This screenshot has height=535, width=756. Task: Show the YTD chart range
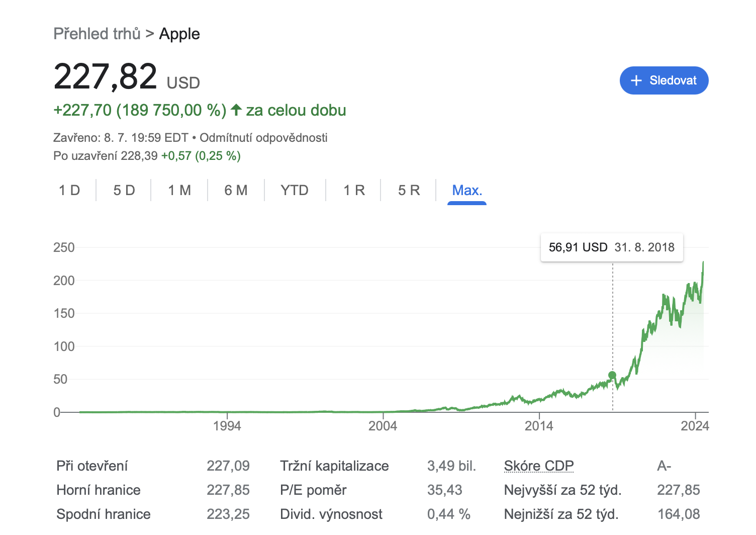(x=295, y=191)
